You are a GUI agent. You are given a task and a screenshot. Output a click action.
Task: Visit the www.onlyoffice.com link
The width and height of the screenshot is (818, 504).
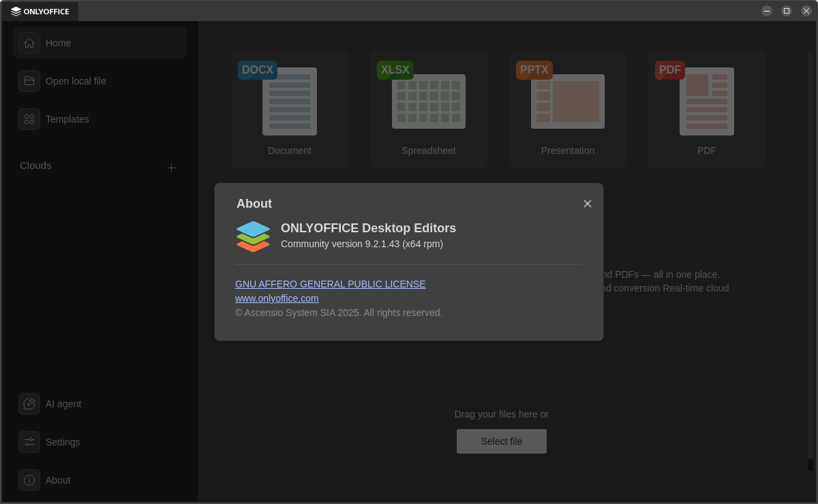tap(277, 298)
